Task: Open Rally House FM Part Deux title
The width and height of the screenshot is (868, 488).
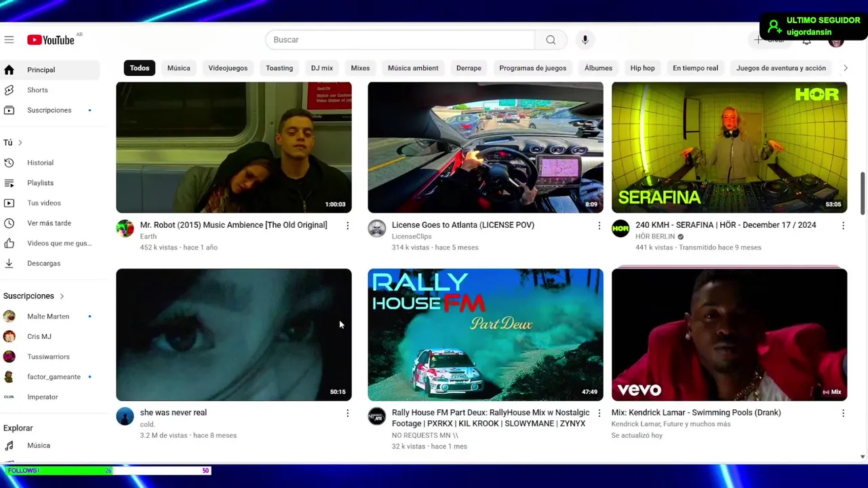Action: pyautogui.click(x=490, y=418)
